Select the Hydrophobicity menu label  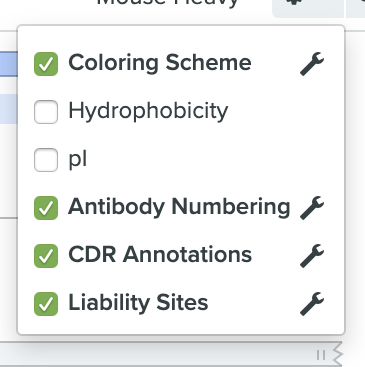(148, 111)
